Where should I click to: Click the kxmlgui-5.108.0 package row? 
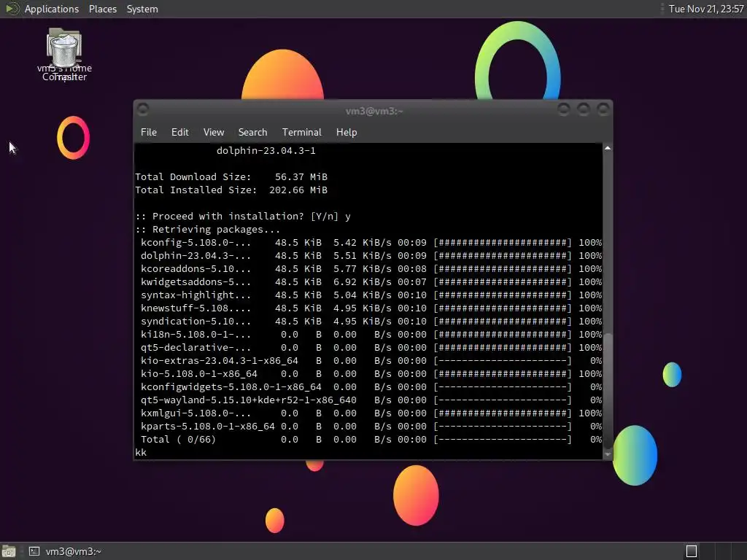(371, 413)
